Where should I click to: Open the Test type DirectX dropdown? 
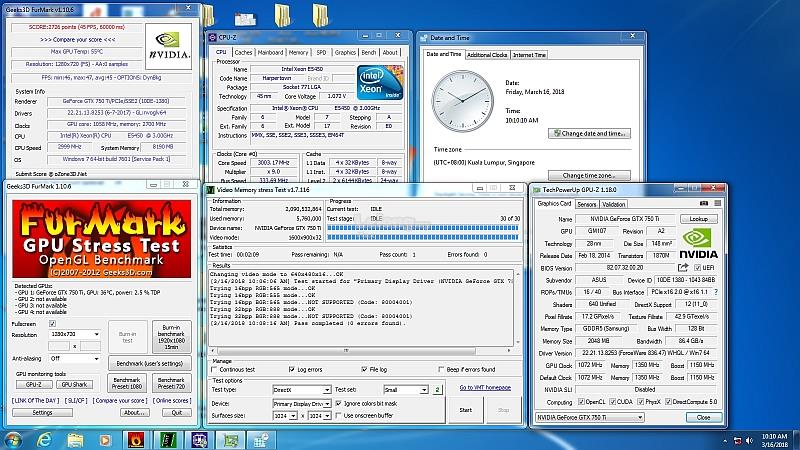pos(327,390)
